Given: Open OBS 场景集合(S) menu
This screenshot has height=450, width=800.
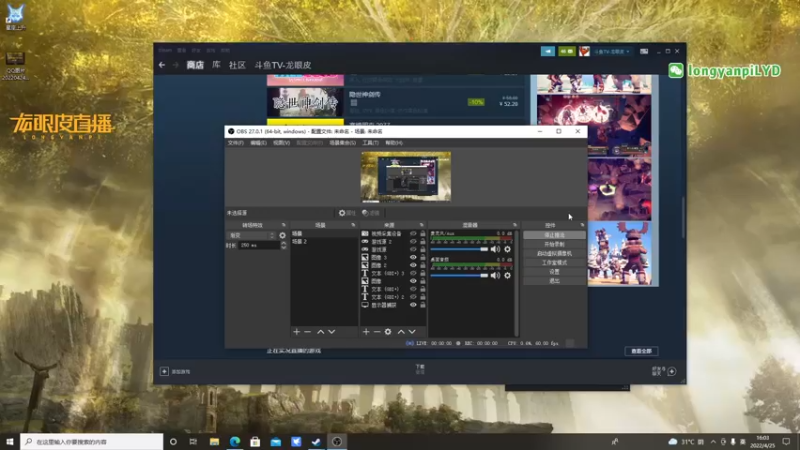Looking at the screenshot, I should point(342,143).
